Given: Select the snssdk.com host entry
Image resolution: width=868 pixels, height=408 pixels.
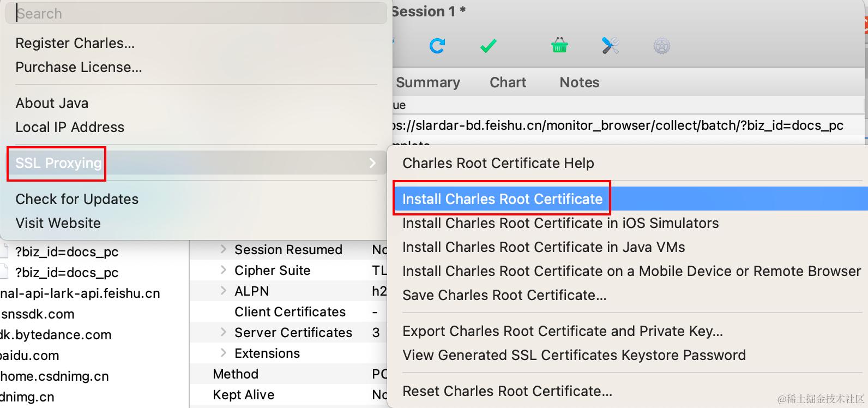Looking at the screenshot, I should [38, 314].
